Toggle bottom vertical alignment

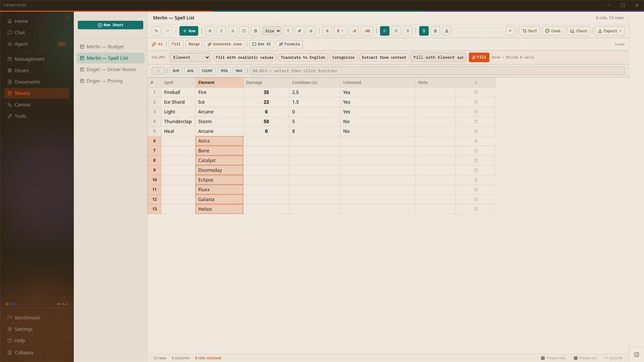pyautogui.click(x=447, y=31)
